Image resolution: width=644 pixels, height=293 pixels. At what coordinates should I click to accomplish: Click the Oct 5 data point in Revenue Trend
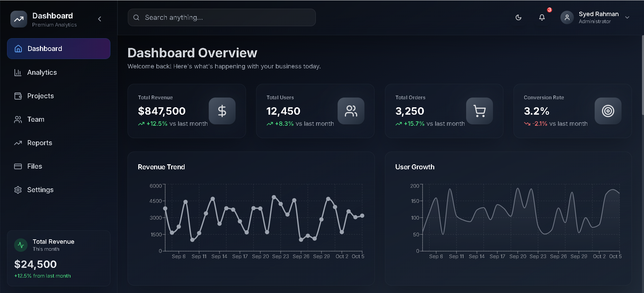click(362, 216)
